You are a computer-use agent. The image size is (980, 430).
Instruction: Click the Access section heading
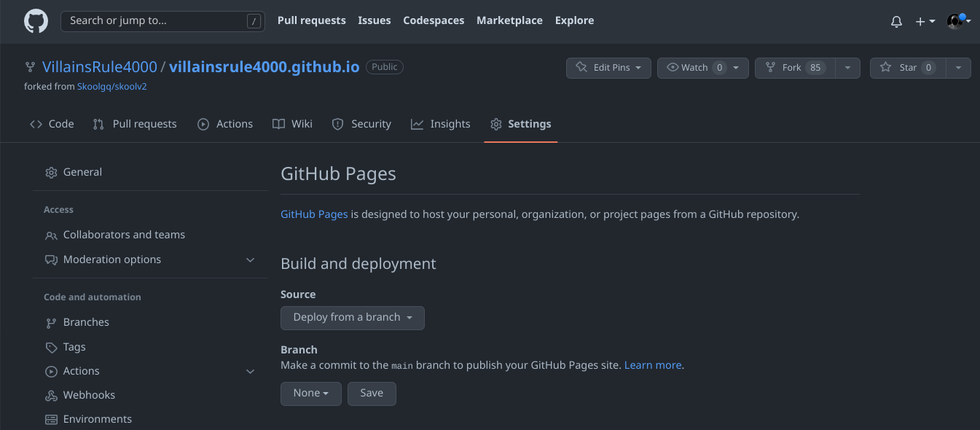coord(58,210)
